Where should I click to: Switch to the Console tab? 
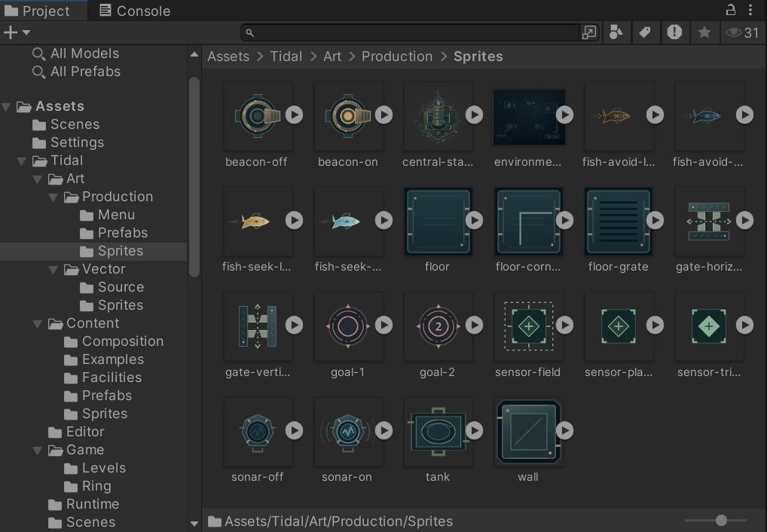[135, 11]
